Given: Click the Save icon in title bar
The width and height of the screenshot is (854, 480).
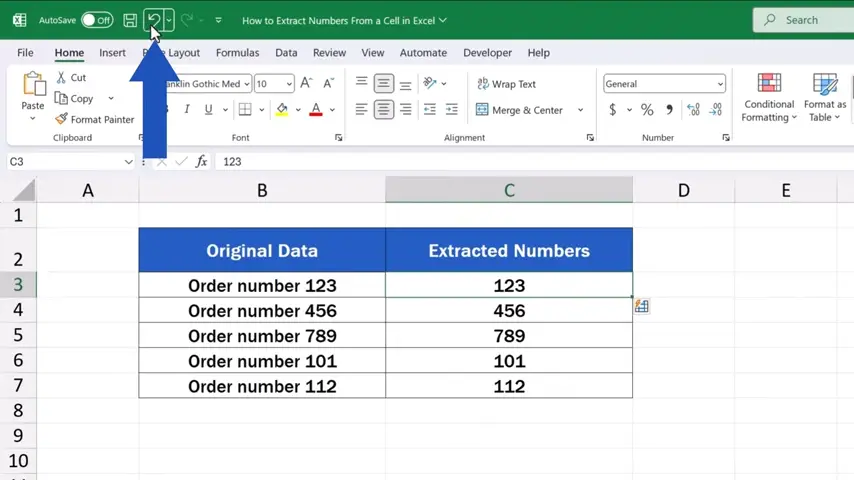Looking at the screenshot, I should click(x=130, y=20).
